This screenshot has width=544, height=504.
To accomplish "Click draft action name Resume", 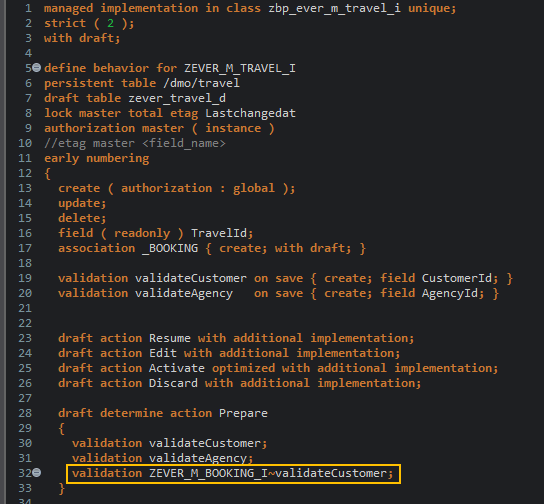I will click(x=170, y=338).
